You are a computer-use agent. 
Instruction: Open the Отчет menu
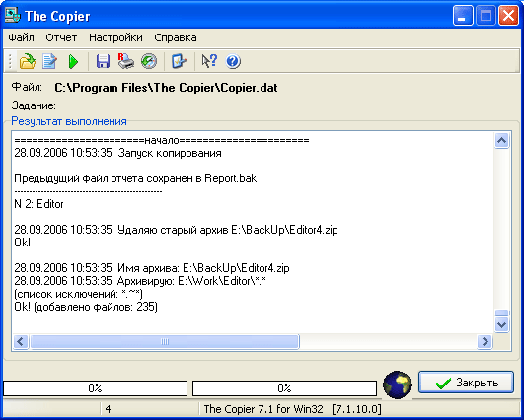pos(61,37)
